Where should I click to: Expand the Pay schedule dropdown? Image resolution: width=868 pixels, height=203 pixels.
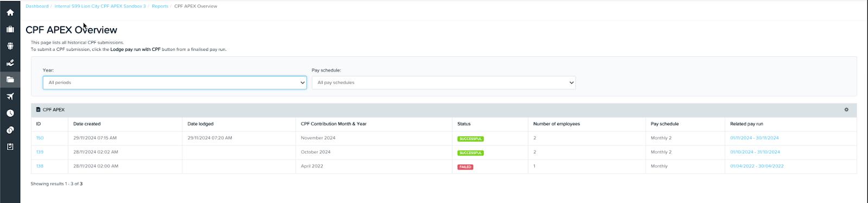click(444, 83)
